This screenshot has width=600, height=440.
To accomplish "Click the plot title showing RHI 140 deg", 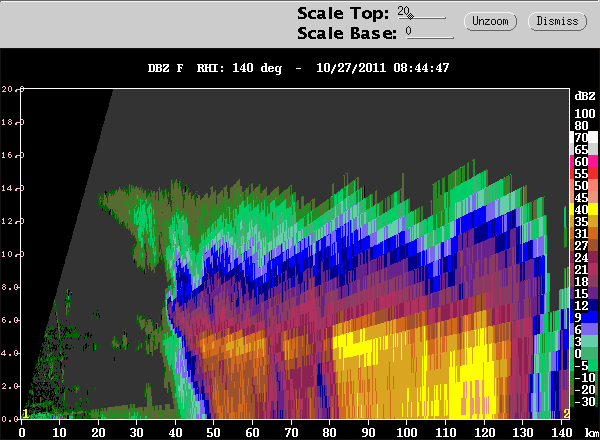I will (298, 68).
